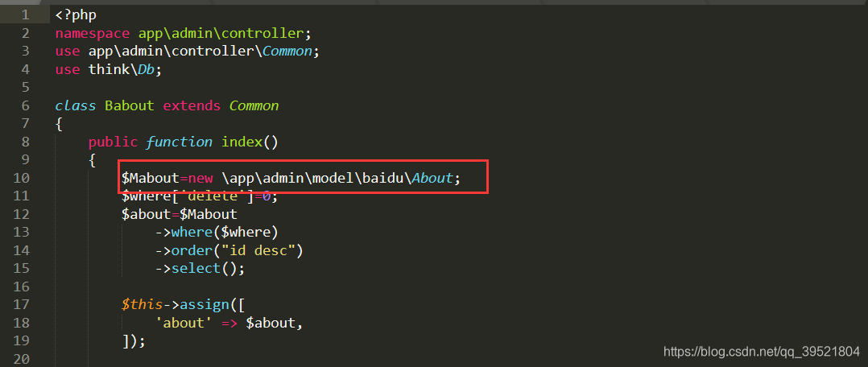This screenshot has width=868, height=367.
Task: Click the 'about' array key on line 18
Action: point(184,324)
